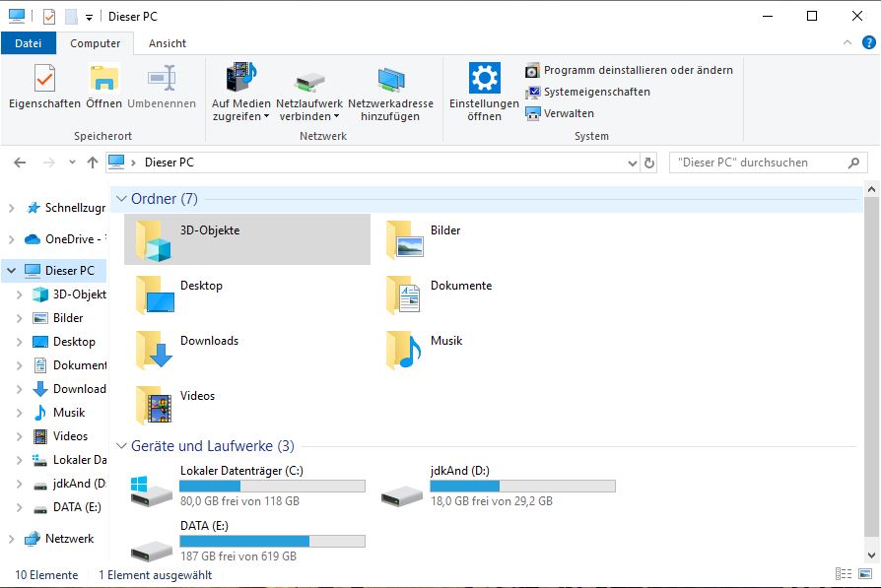This screenshot has width=881, height=588.
Task: Select 3D-Objekte in navigation tree
Action: point(69,294)
